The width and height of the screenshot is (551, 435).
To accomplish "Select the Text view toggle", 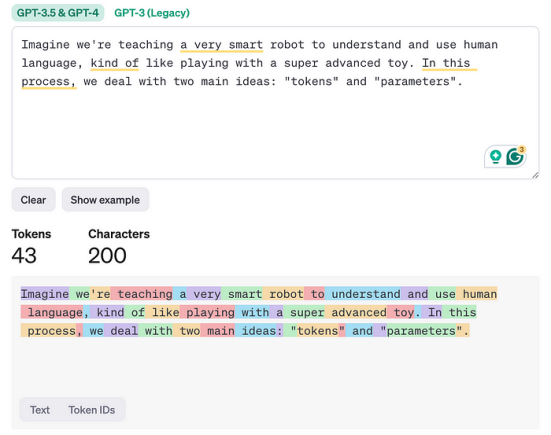I will coord(40,410).
